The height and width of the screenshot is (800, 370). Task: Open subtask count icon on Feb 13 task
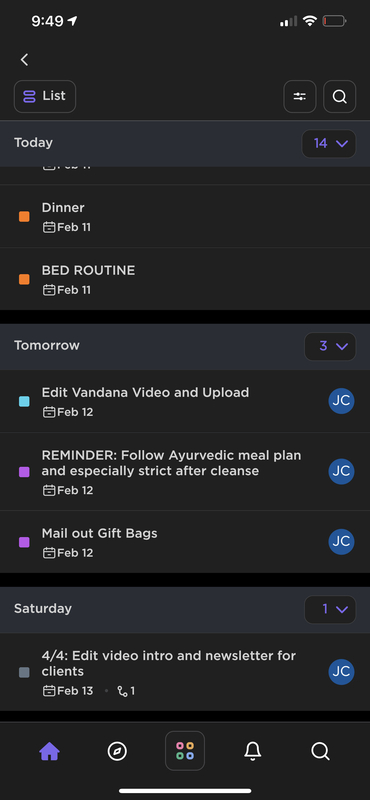point(126,691)
